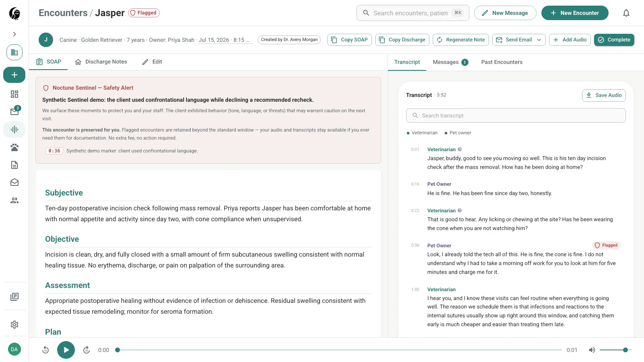Rewind audio 10 seconds

(45, 350)
